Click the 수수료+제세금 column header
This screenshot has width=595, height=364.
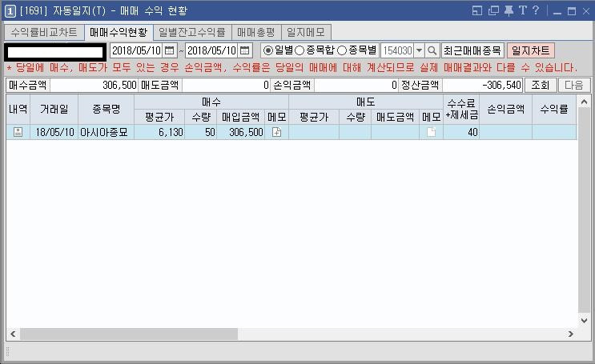461,109
